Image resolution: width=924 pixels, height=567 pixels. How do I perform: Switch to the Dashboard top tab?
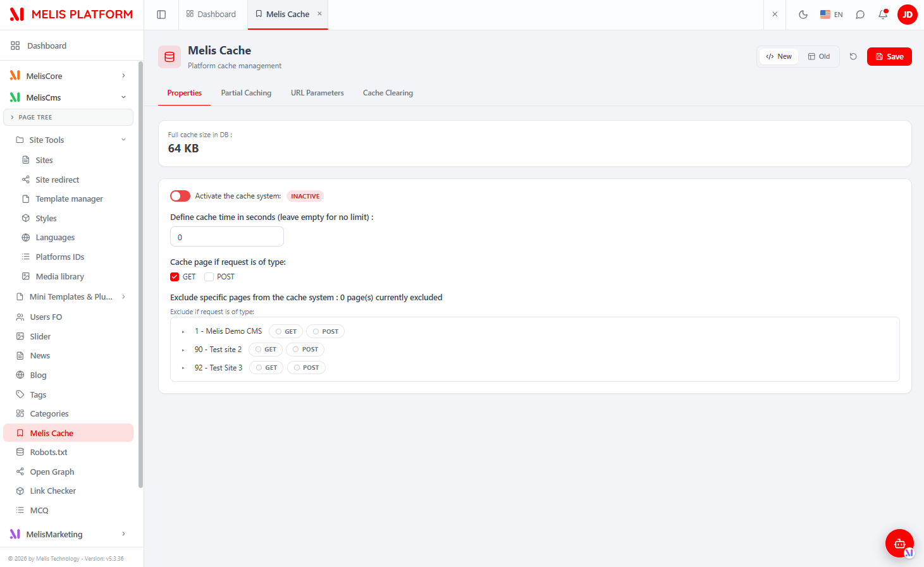click(x=211, y=15)
